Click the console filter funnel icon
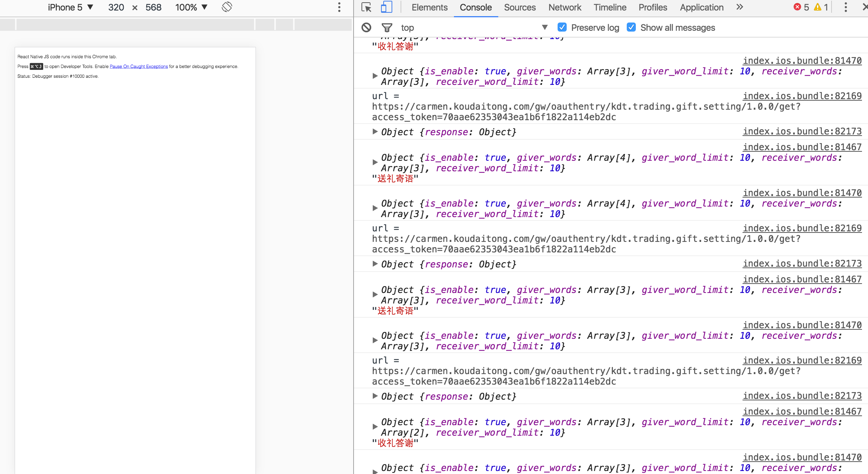The height and width of the screenshot is (474, 868). coord(387,27)
